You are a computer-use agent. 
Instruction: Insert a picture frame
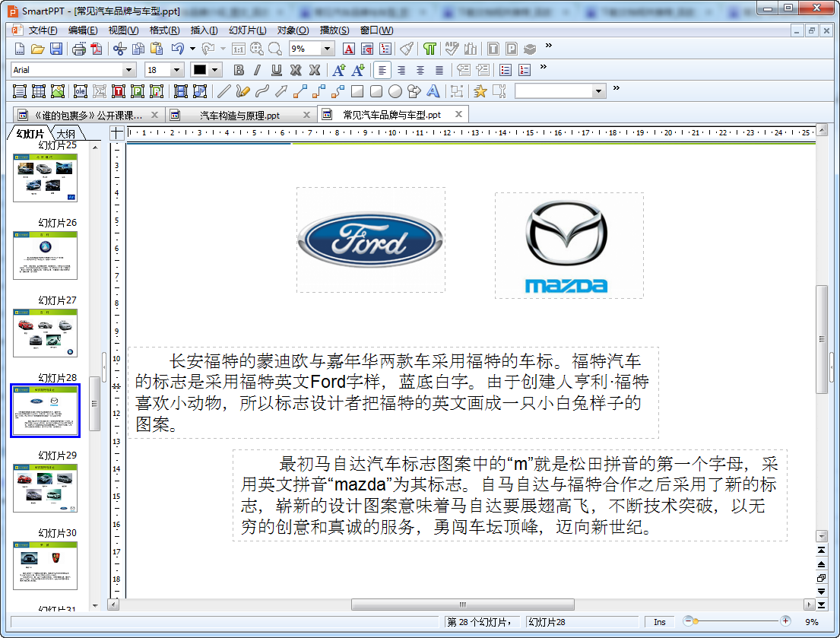pyautogui.click(x=57, y=91)
